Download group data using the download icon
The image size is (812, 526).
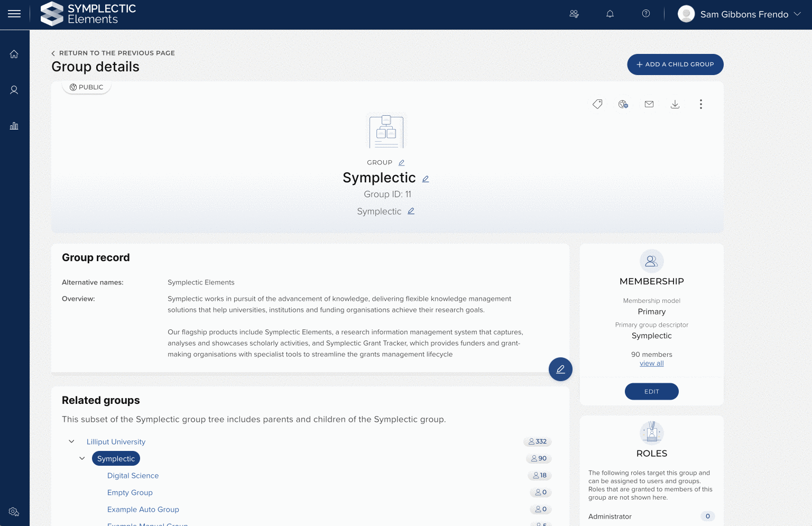675,104
